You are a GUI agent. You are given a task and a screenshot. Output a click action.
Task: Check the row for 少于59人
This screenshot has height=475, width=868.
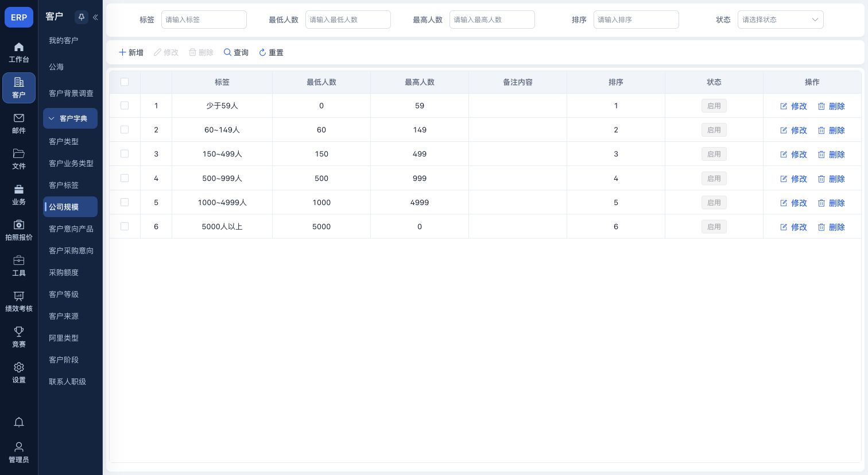(125, 106)
